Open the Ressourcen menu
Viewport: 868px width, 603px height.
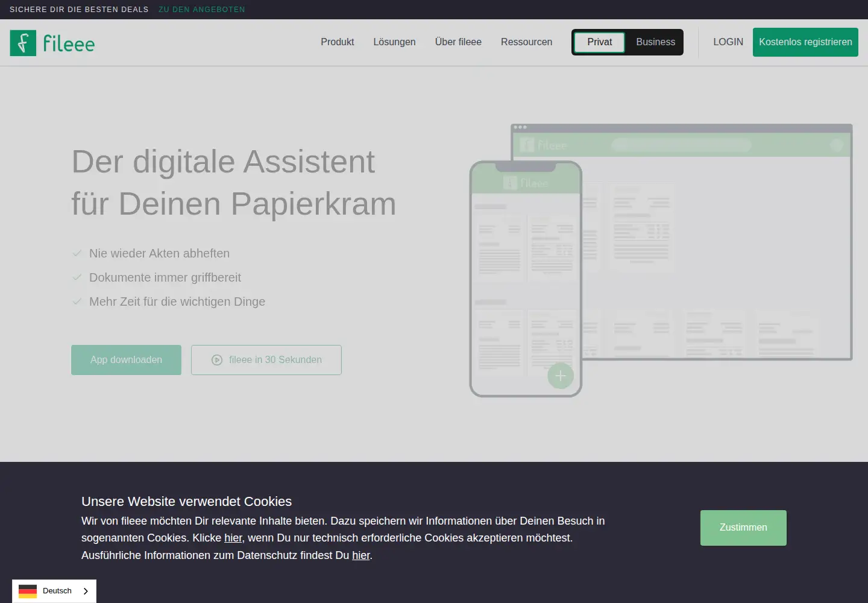click(526, 42)
